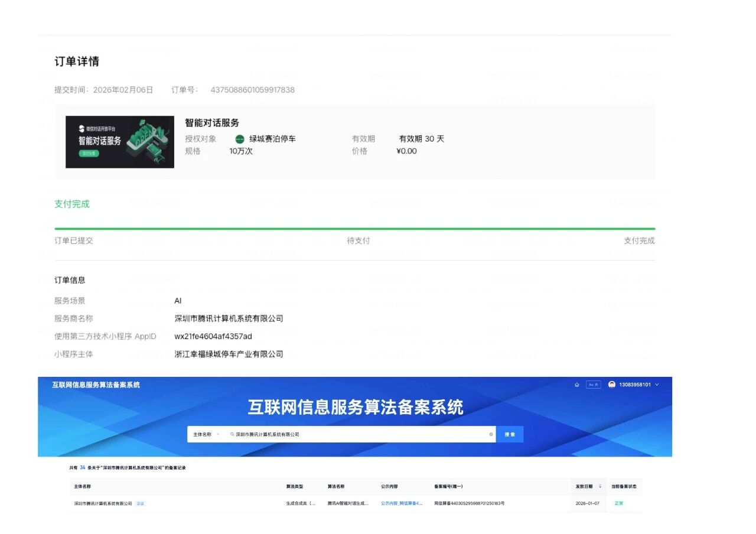The height and width of the screenshot is (534, 756).
Task: Click the 10万次 specification value
Action: tap(241, 151)
